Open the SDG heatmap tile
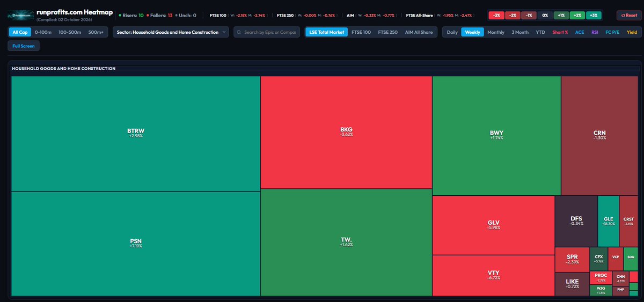Viewport: 644px width, 302px height. tap(631, 259)
